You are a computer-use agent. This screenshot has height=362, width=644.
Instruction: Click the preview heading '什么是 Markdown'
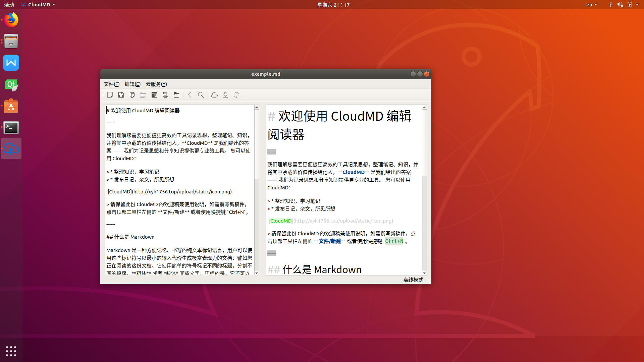click(x=322, y=270)
